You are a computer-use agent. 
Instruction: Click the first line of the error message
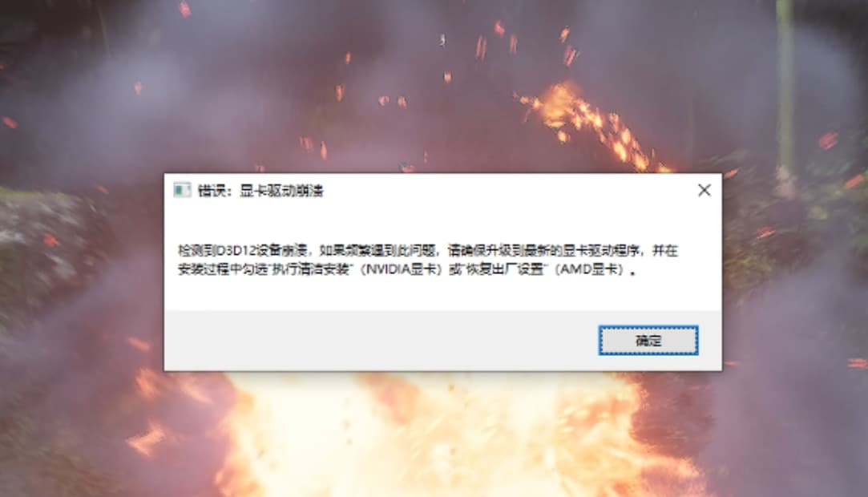pyautogui.click(x=427, y=251)
